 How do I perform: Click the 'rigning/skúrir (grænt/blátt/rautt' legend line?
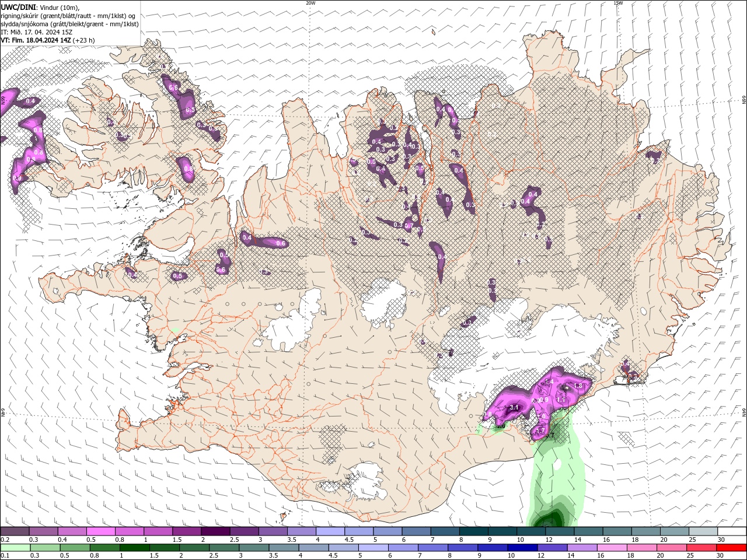(69, 15)
